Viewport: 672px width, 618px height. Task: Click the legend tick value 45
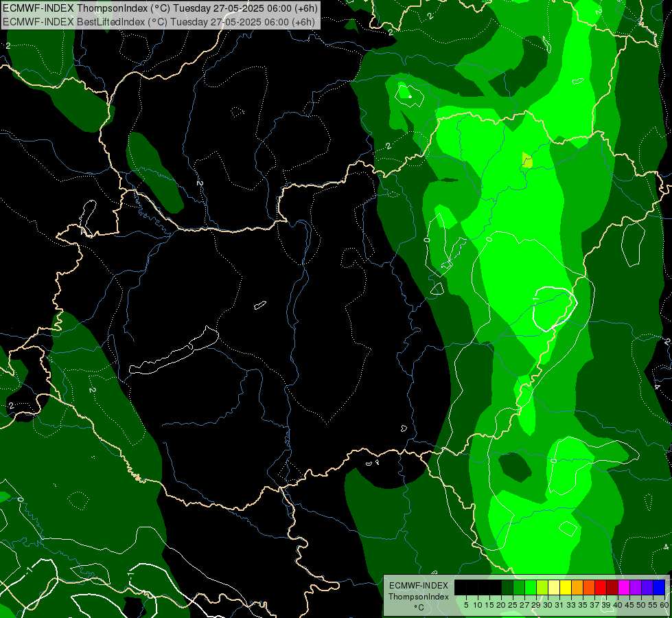coord(629,605)
